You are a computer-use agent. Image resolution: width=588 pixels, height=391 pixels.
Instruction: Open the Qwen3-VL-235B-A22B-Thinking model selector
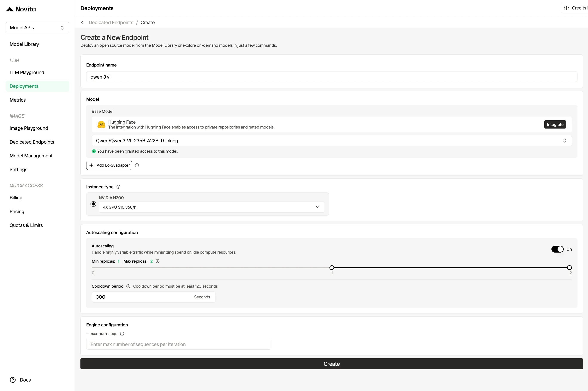coord(331,141)
